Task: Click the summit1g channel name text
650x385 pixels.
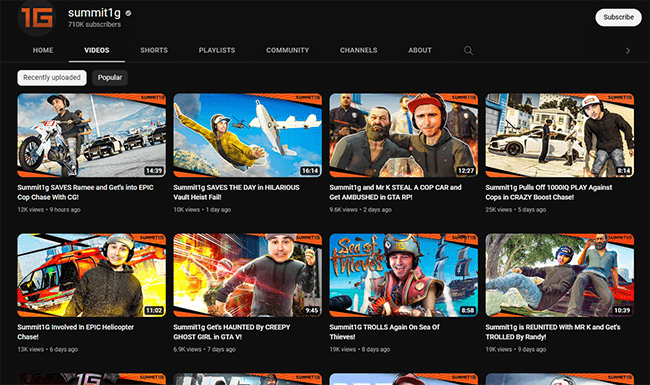Action: click(x=95, y=13)
